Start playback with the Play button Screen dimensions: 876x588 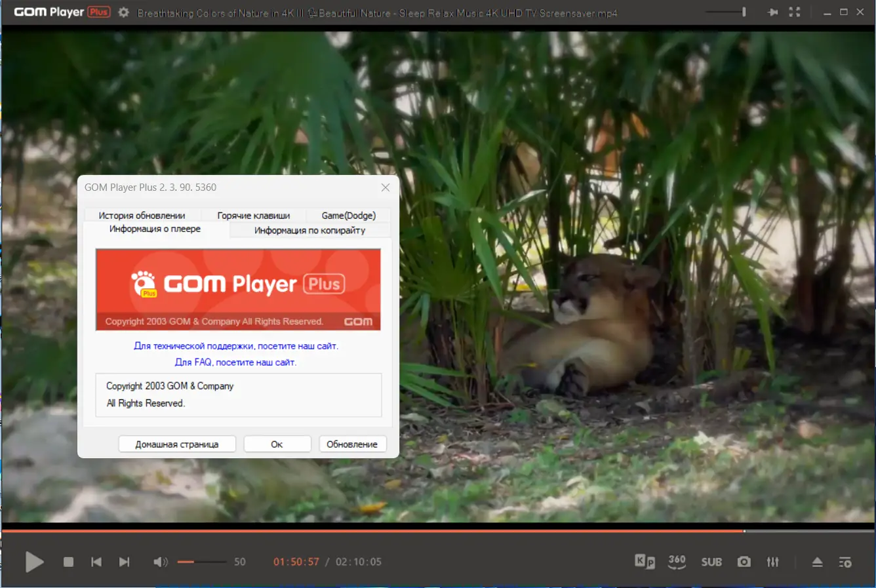tap(34, 562)
